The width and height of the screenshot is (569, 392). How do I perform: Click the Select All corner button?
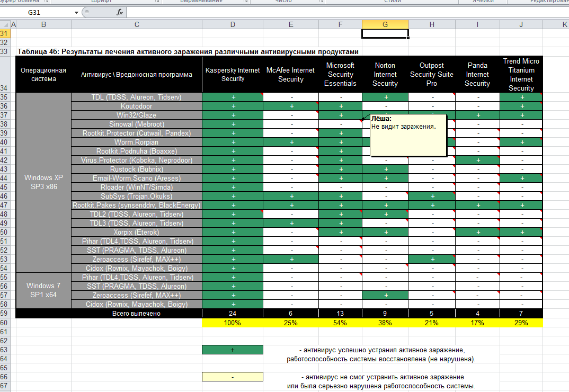pos(5,25)
